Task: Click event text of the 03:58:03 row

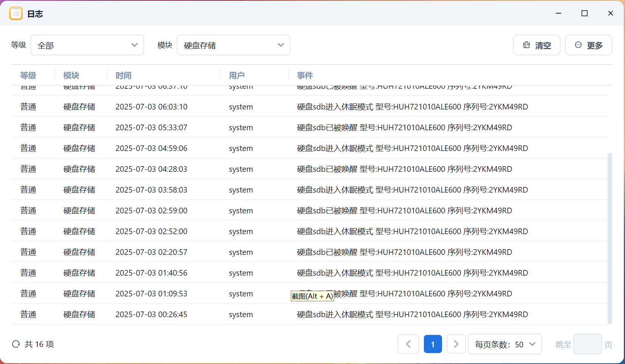Action: point(413,190)
